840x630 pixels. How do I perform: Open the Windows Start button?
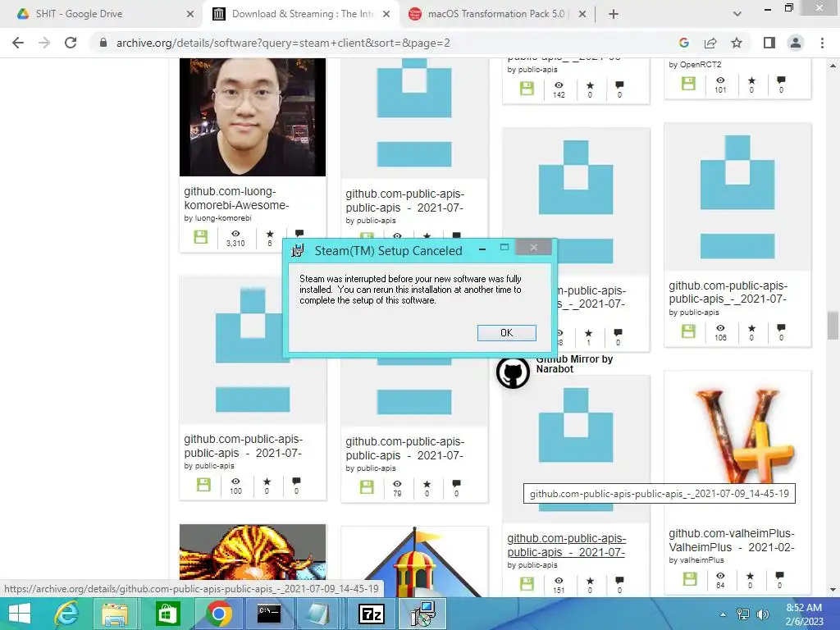pos(20,614)
